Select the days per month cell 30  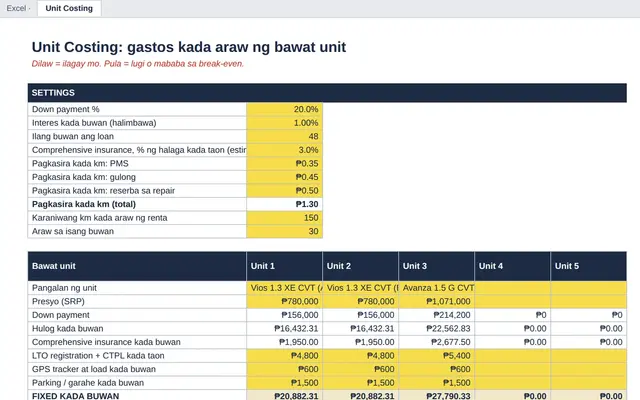click(x=284, y=231)
